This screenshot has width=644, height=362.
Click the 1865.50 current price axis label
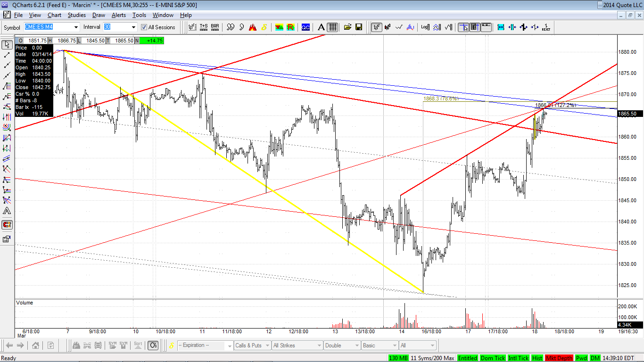[630, 114]
